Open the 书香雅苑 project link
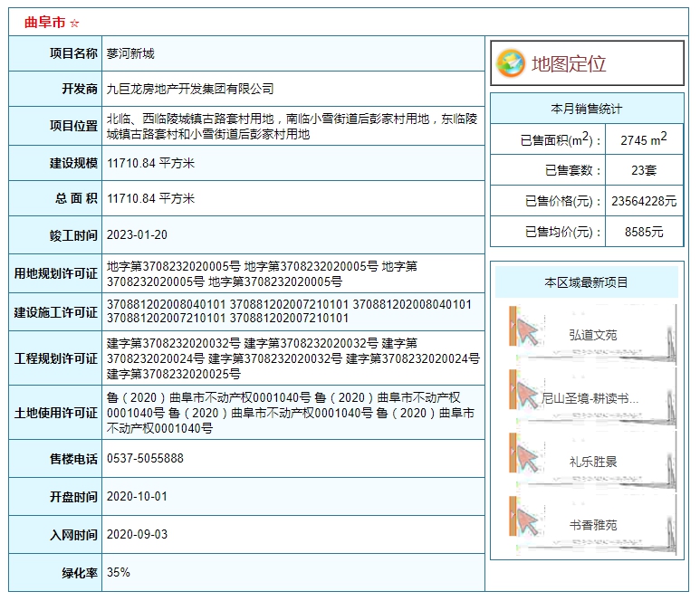Screen dimensions: 700x601 pos(593,525)
